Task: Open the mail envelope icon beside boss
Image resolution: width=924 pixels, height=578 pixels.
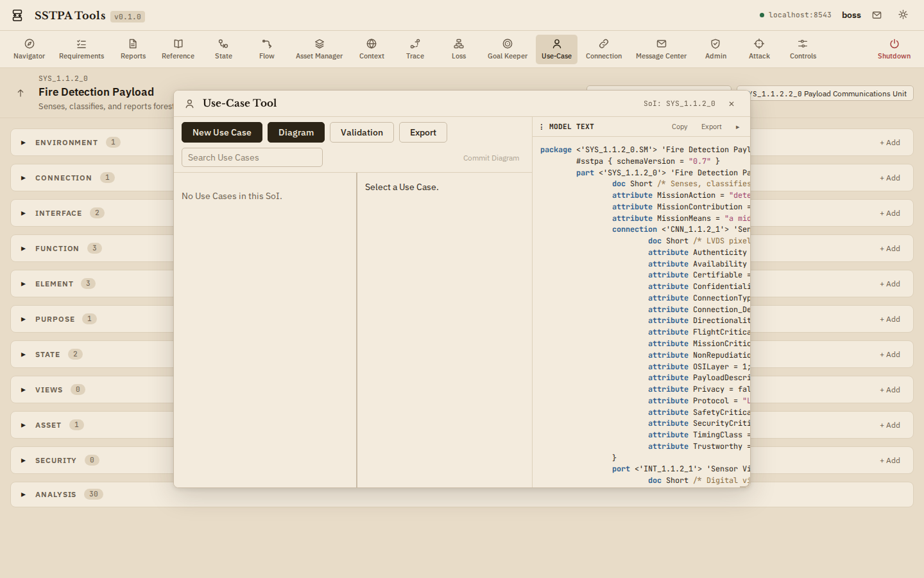Action: [x=877, y=15]
